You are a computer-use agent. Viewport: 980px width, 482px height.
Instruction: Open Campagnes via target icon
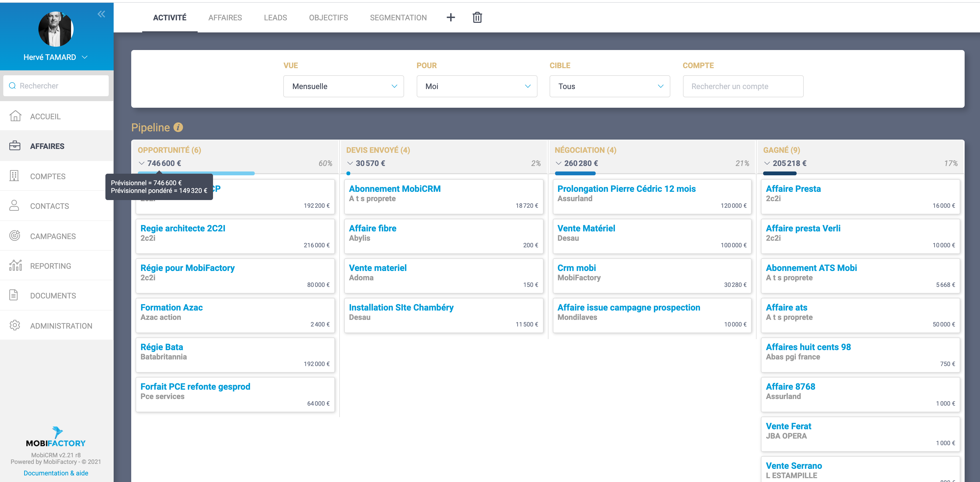15,236
